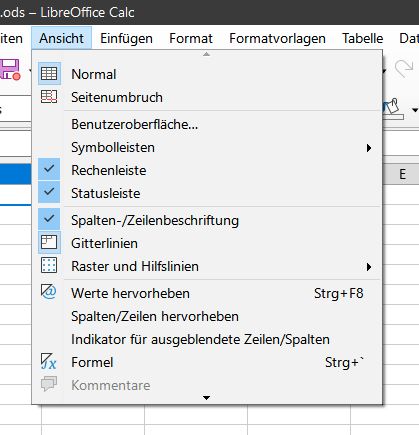Click the Gitterlinien grid lines icon

click(49, 243)
